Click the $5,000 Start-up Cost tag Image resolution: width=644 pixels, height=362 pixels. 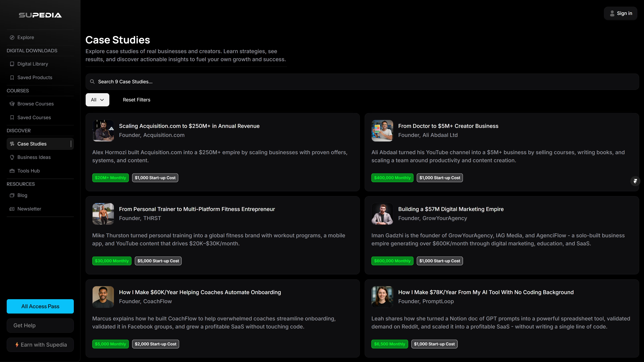[158, 261]
